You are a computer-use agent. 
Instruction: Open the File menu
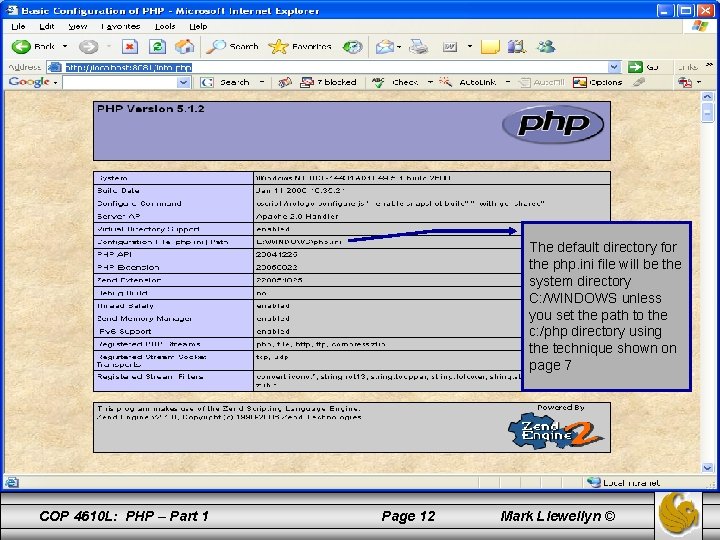(x=18, y=27)
